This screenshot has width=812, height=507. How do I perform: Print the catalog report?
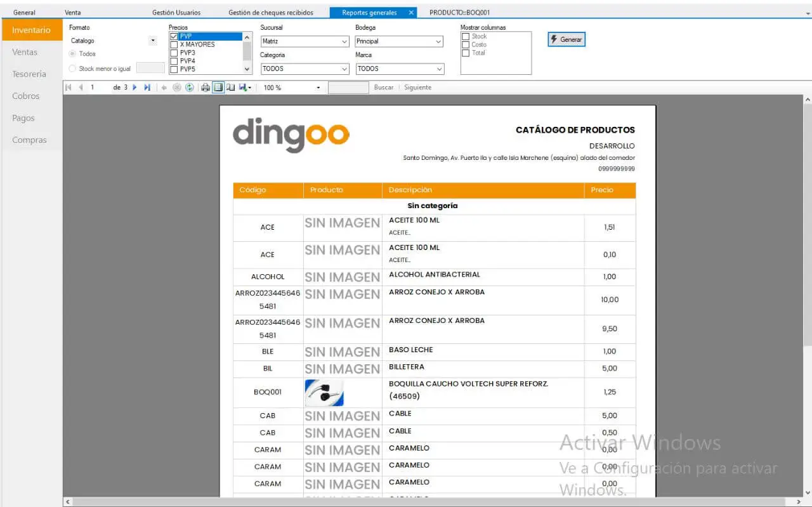click(x=206, y=88)
